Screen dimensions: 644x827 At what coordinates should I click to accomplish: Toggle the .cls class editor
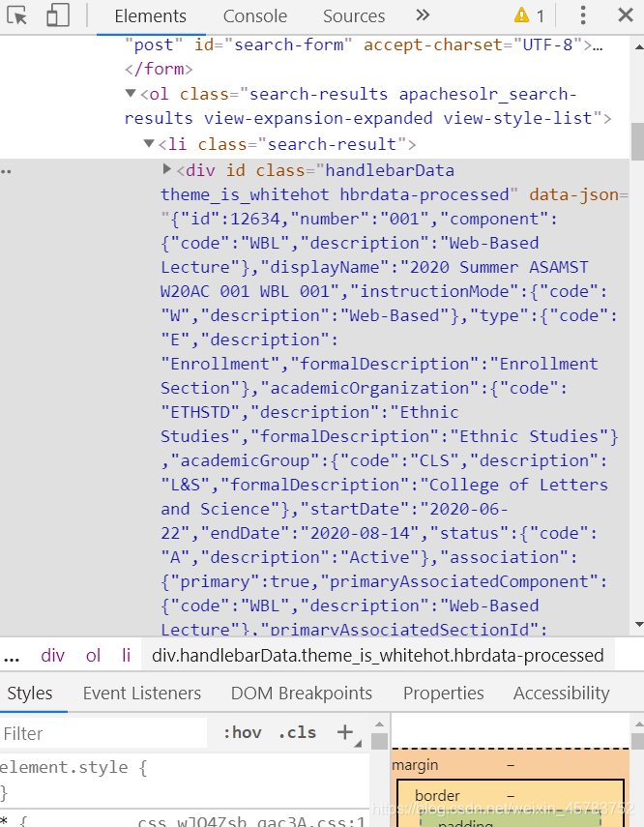tap(298, 732)
